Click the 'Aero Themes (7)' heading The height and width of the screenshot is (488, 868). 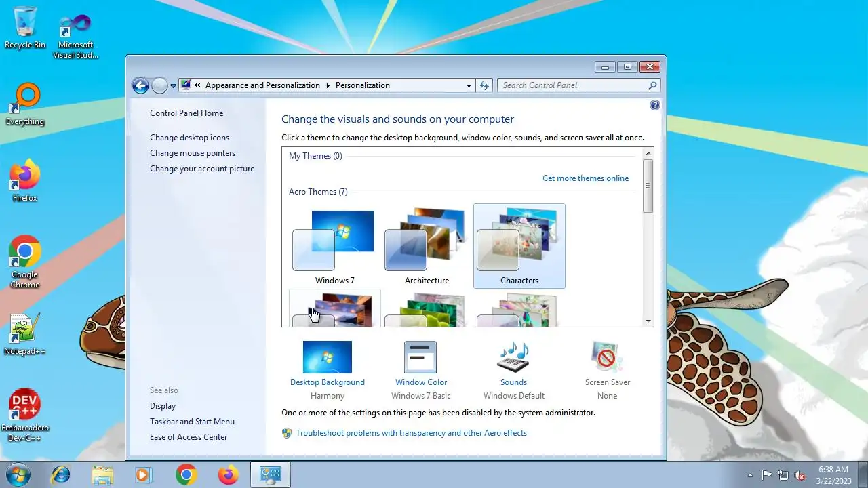coord(318,192)
